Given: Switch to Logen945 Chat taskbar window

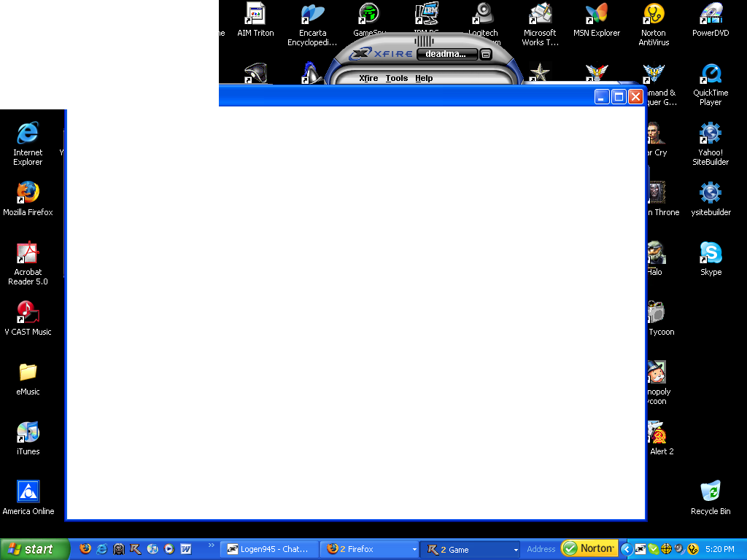Looking at the screenshot, I should [270, 549].
